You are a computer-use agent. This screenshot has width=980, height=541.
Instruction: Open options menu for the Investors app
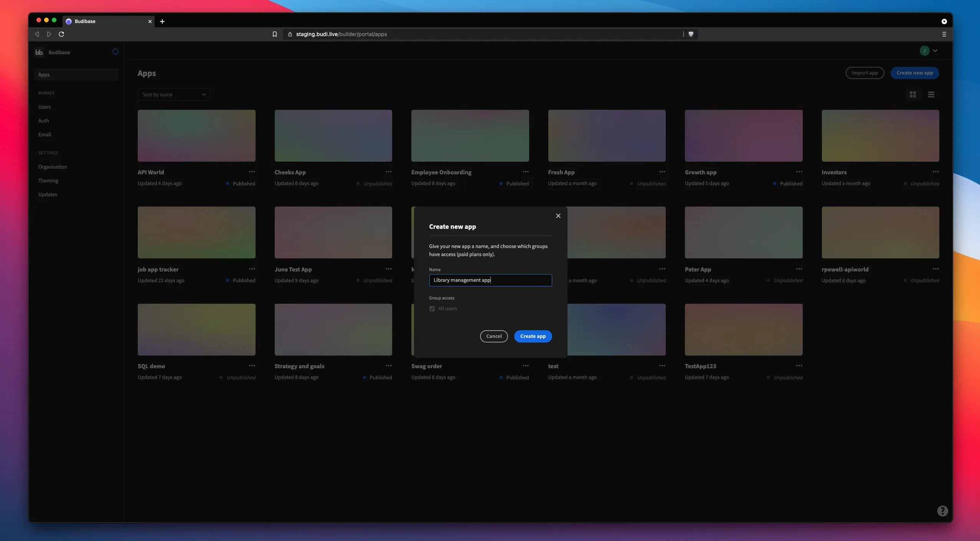(936, 172)
